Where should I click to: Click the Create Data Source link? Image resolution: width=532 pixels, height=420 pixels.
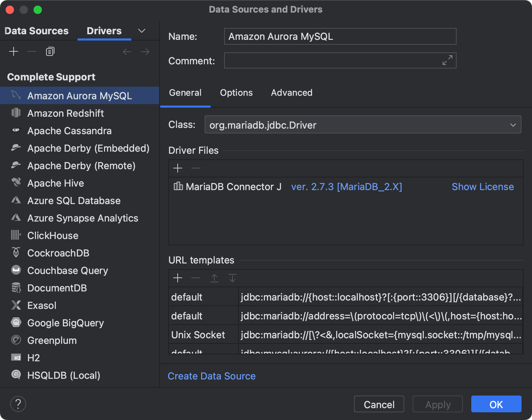[212, 376]
